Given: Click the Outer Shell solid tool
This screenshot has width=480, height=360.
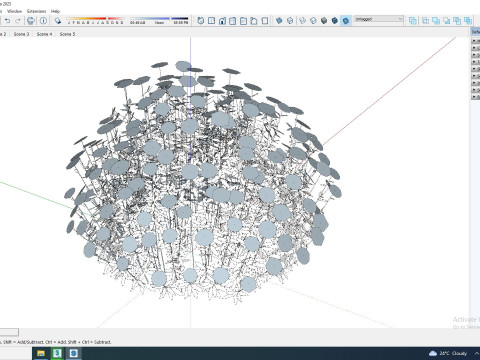Looking at the screenshot, I should (x=413, y=21).
